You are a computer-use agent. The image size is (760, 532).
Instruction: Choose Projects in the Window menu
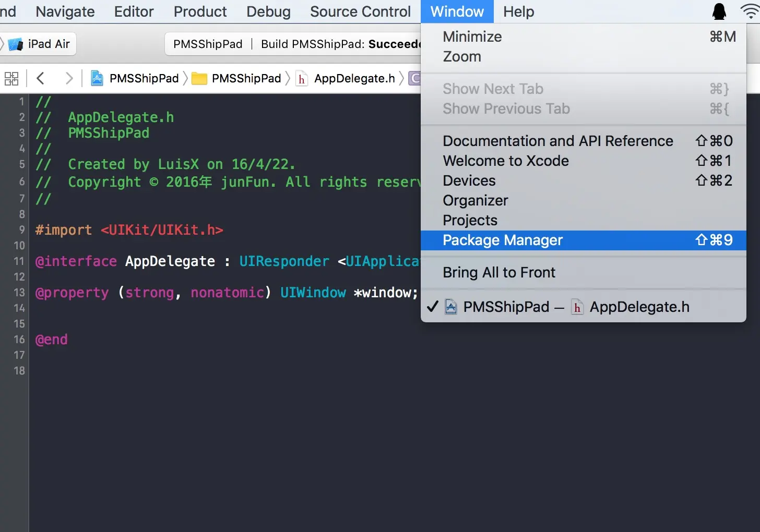[584, 220]
